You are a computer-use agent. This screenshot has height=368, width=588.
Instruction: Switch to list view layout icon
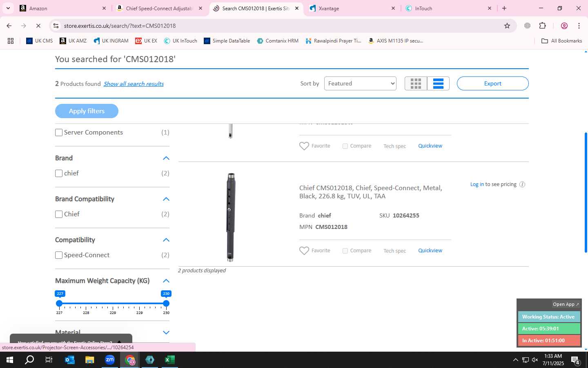[x=438, y=83]
